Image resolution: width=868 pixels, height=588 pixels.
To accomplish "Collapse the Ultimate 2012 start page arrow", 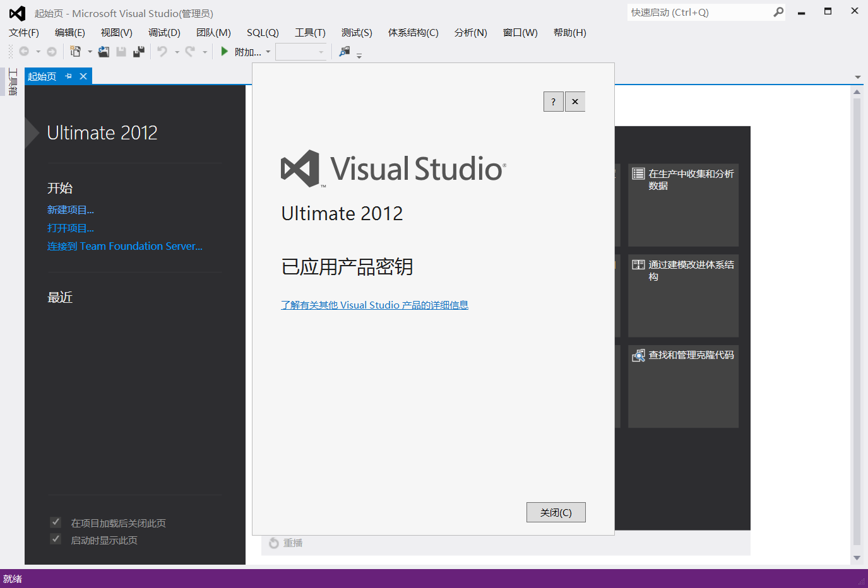I will click(32, 132).
